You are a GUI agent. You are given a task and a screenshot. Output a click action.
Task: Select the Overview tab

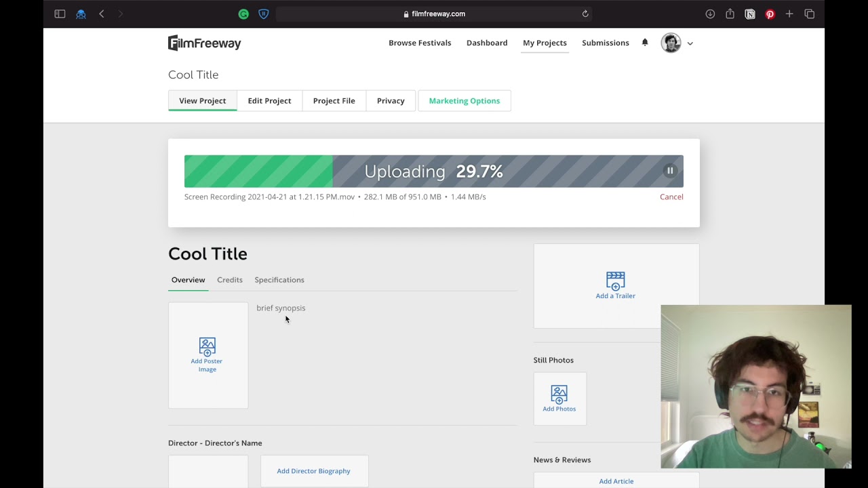tap(188, 280)
